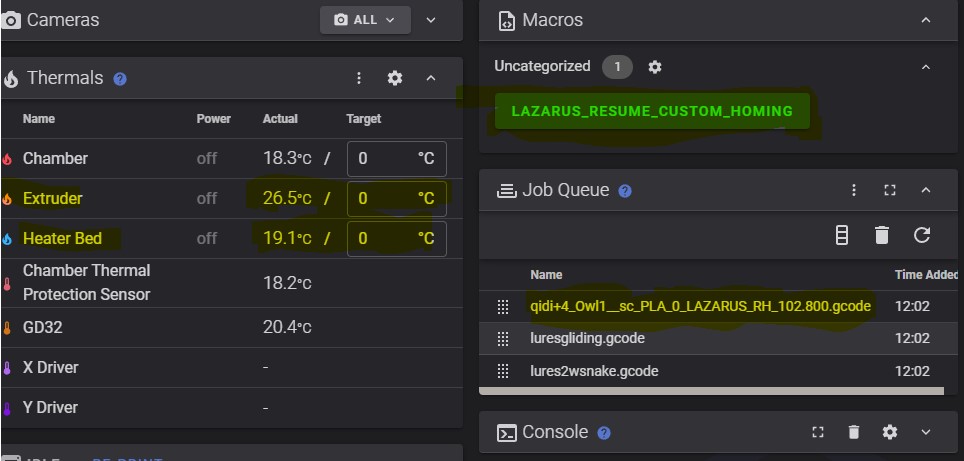Delete all jobs with Job Queue trash icon
964x461 pixels.
(881, 235)
